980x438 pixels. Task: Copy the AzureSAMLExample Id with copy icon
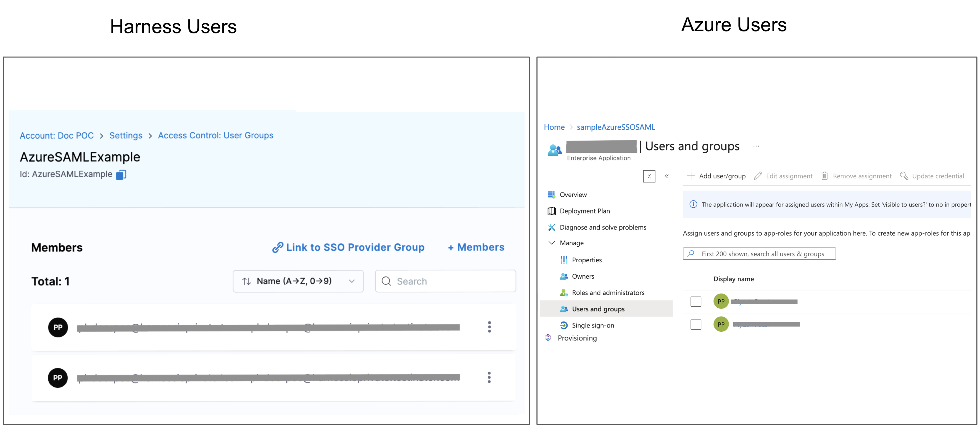click(121, 175)
